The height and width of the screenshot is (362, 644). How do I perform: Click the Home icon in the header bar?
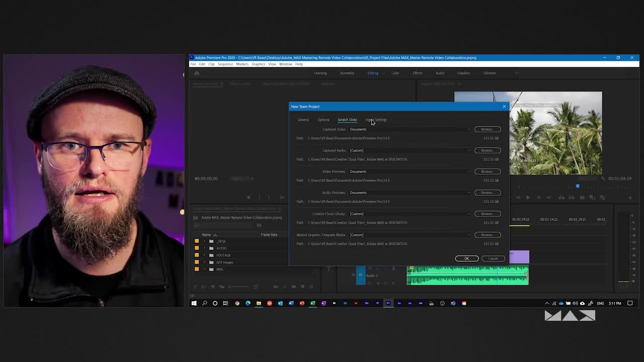[x=196, y=73]
